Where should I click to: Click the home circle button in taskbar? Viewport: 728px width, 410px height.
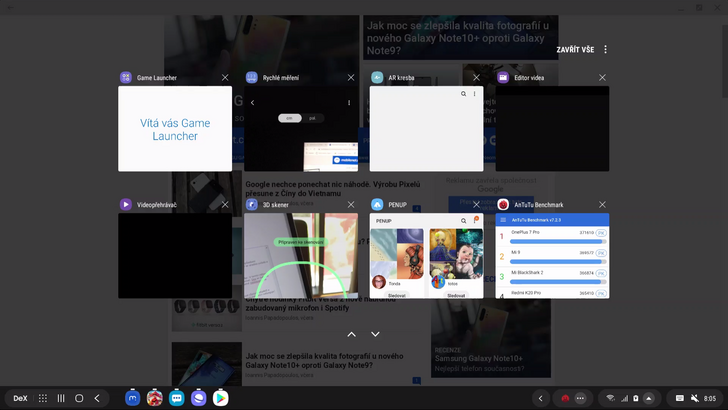tap(79, 398)
